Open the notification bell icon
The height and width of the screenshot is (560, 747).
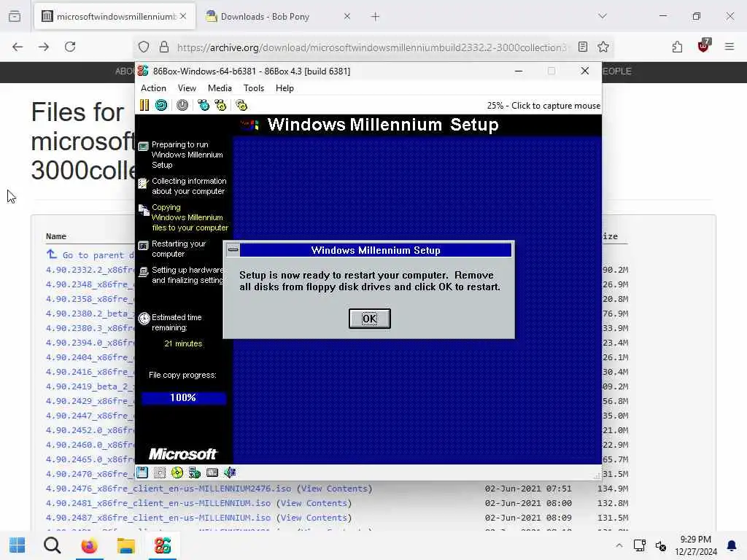point(732,545)
